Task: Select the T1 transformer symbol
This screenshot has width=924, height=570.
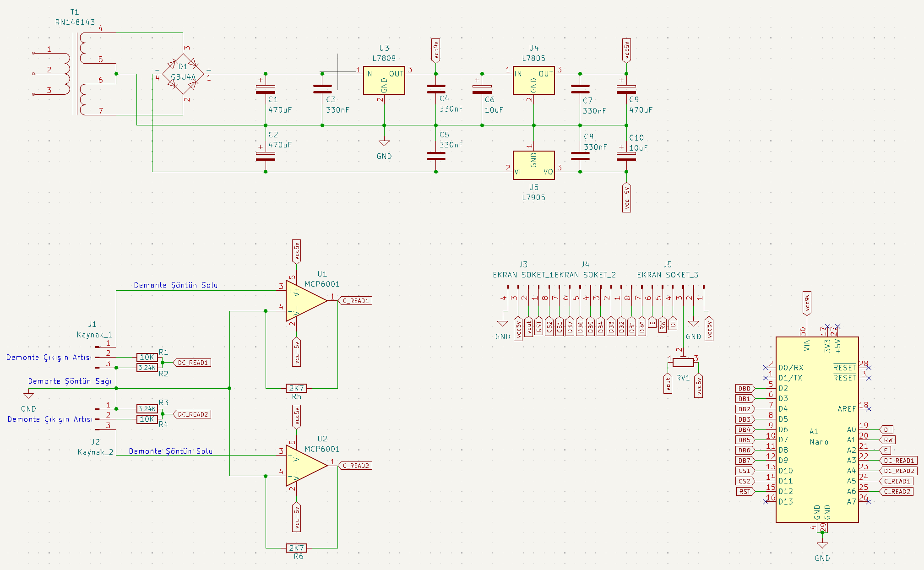Action: [76, 73]
